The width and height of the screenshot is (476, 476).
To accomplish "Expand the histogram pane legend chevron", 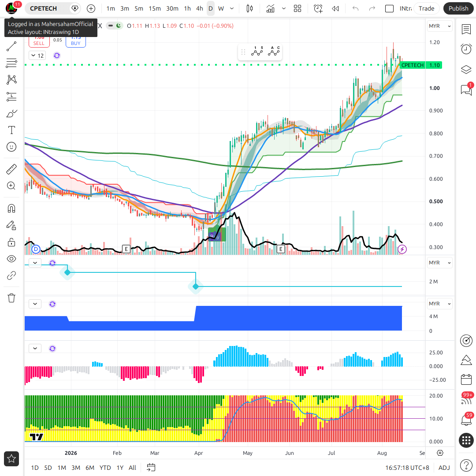I will pyautogui.click(x=35, y=348).
